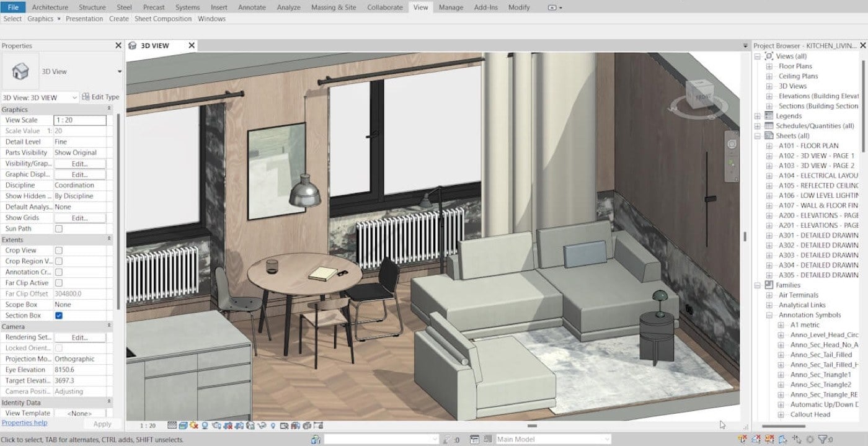
Task: Toggle Shadows icon in view control bar
Action: (205, 426)
